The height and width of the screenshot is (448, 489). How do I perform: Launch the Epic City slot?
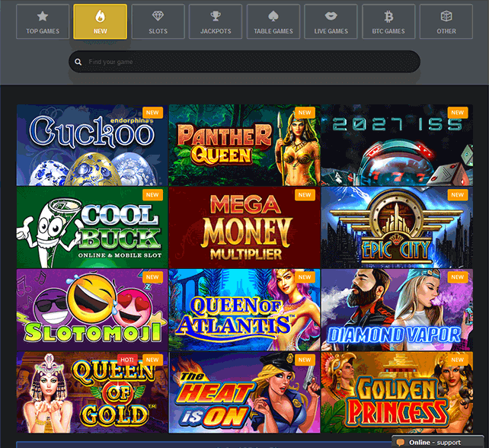[x=397, y=228]
